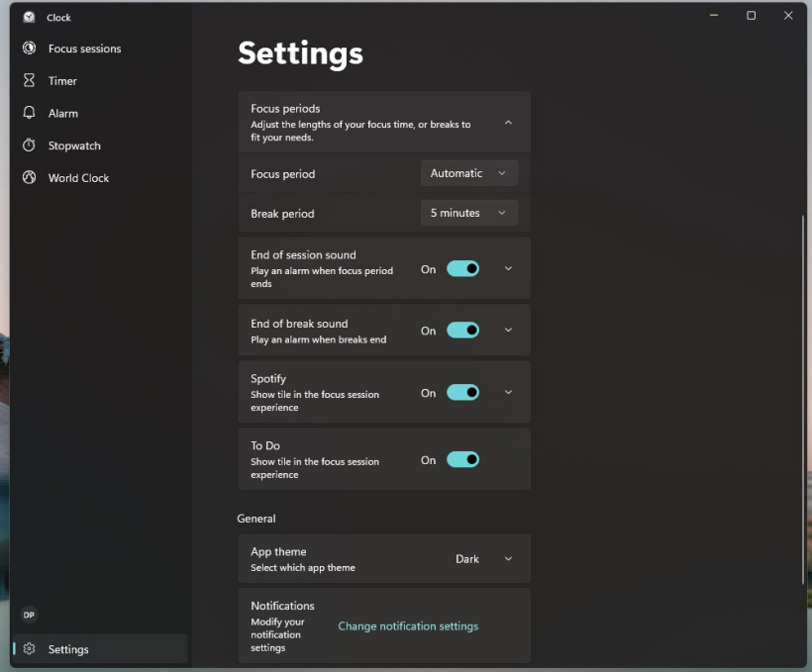Open the Timer via its hourglass icon
812x672 pixels.
point(30,80)
